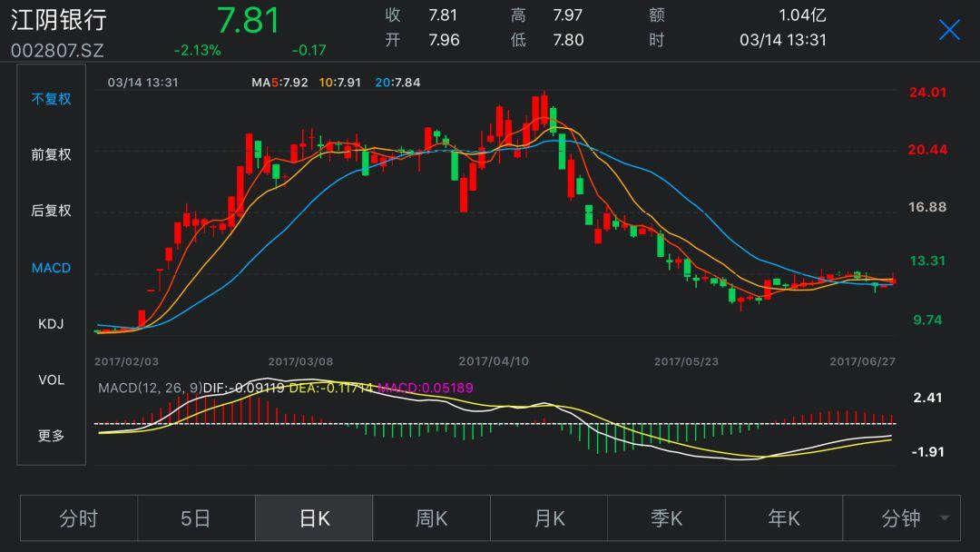Switch to 分时 intraday tab
Viewport: 980px width, 552px height.
[x=79, y=518]
